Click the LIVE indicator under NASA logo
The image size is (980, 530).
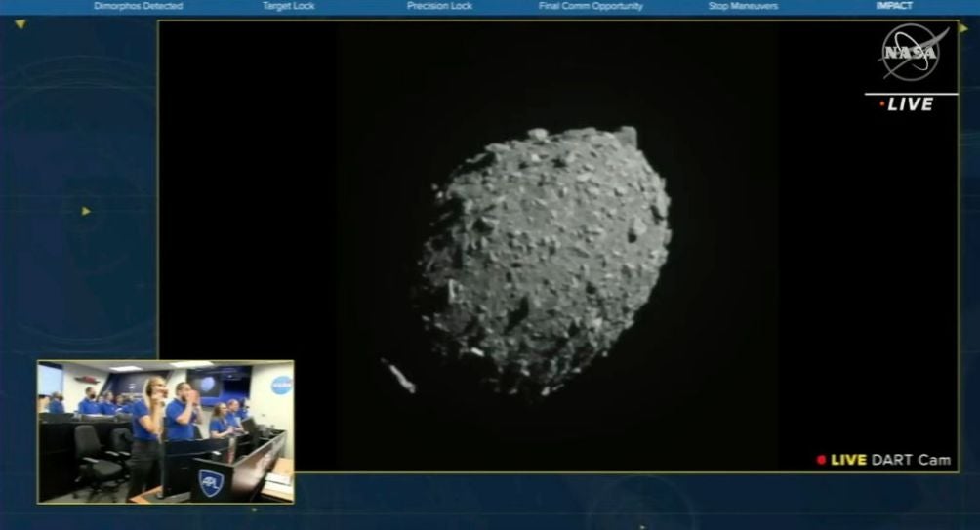pos(907,104)
